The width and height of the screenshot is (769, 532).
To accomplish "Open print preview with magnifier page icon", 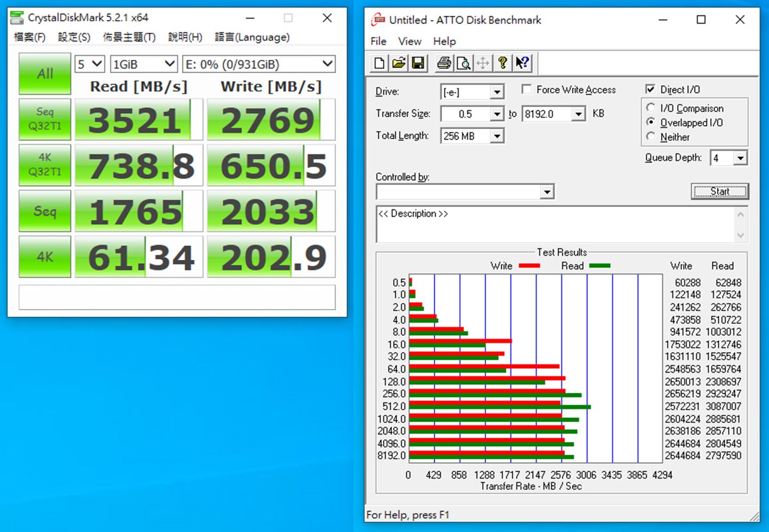I will (464, 63).
